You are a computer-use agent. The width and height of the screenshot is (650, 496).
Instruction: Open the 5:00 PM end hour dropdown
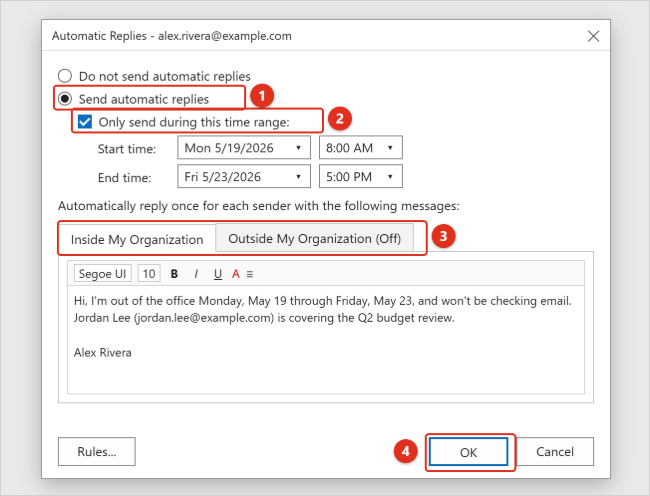(x=361, y=177)
